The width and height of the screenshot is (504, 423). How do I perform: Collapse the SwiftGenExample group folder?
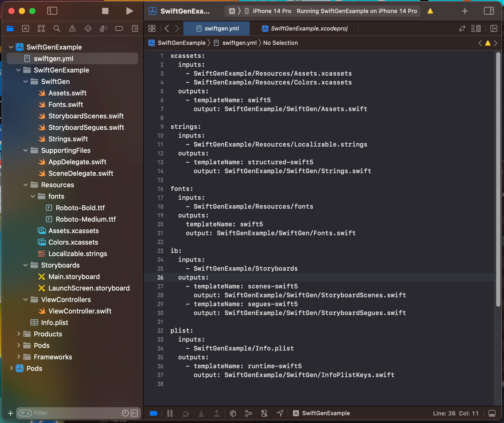[x=18, y=70]
